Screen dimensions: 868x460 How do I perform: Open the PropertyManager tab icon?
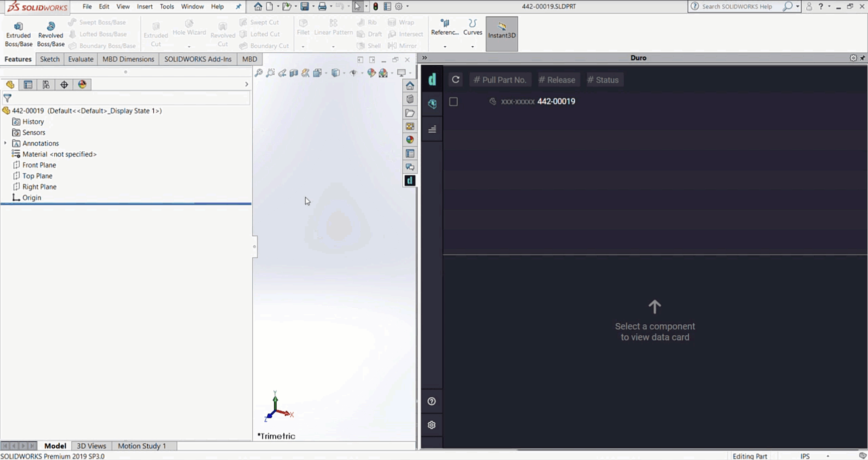[x=28, y=84]
